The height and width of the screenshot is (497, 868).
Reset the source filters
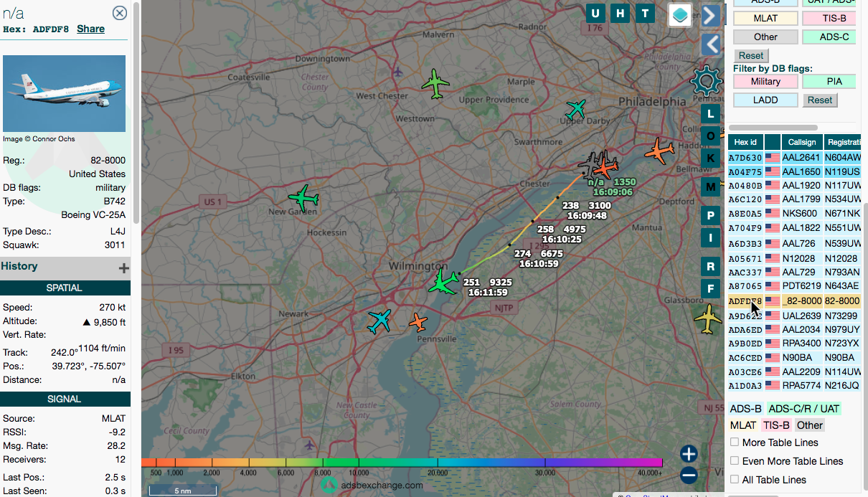pyautogui.click(x=751, y=55)
